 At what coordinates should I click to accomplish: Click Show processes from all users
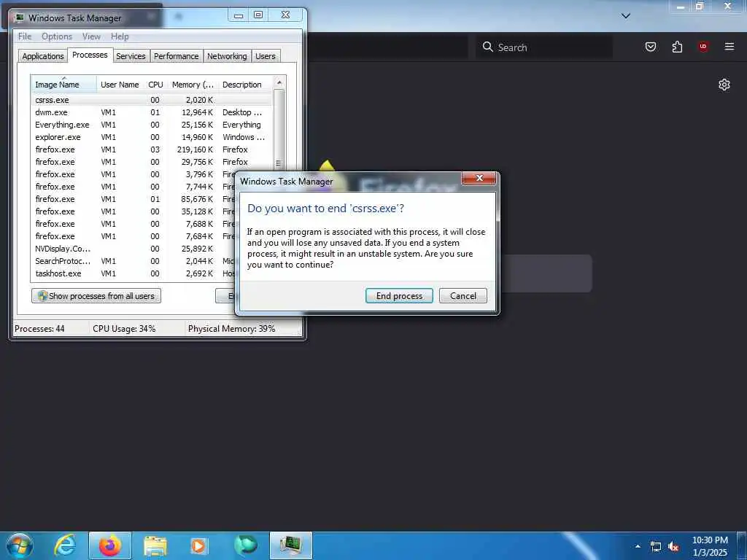pyautogui.click(x=96, y=296)
